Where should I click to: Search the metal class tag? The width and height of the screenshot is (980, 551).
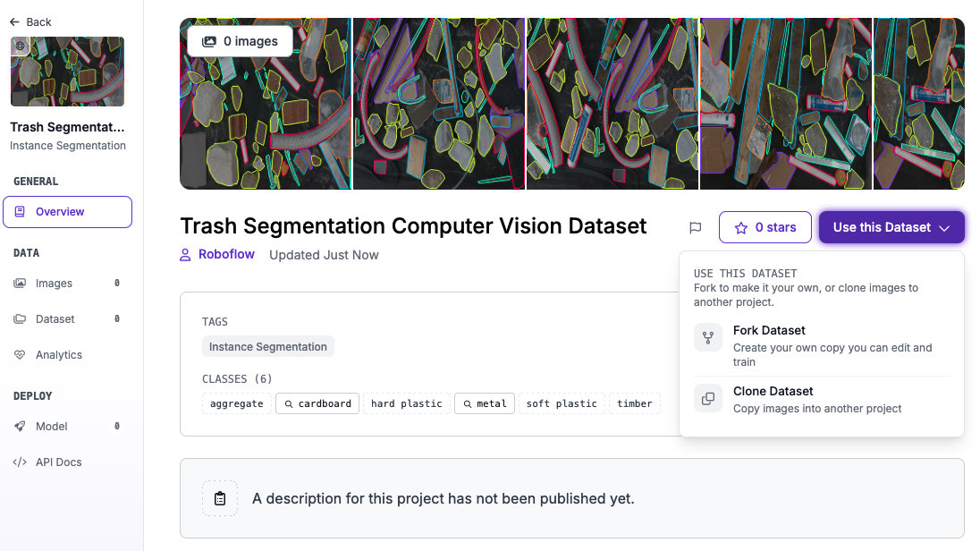(484, 403)
